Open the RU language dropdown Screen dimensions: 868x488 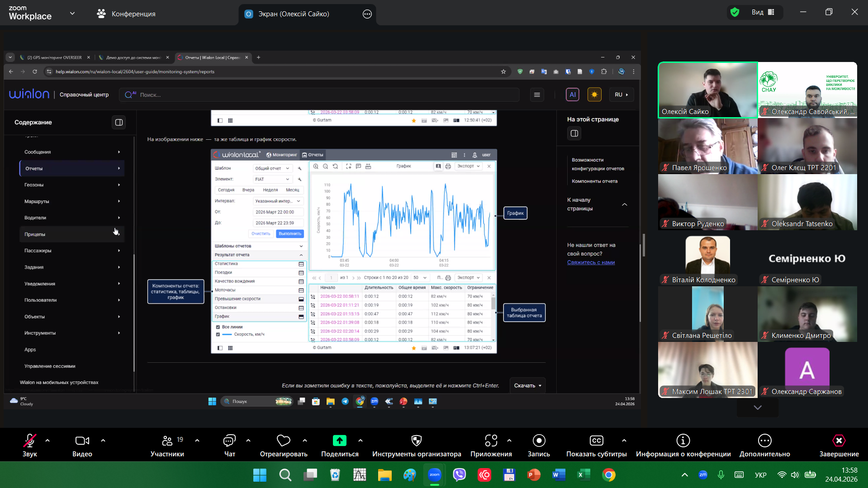[621, 95]
